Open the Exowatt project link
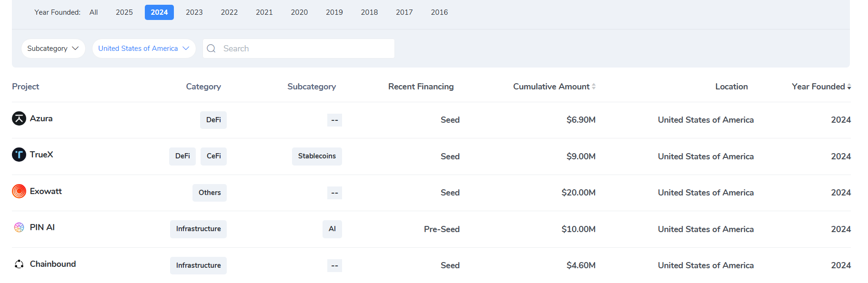This screenshot has height=283, width=868. 46,191
